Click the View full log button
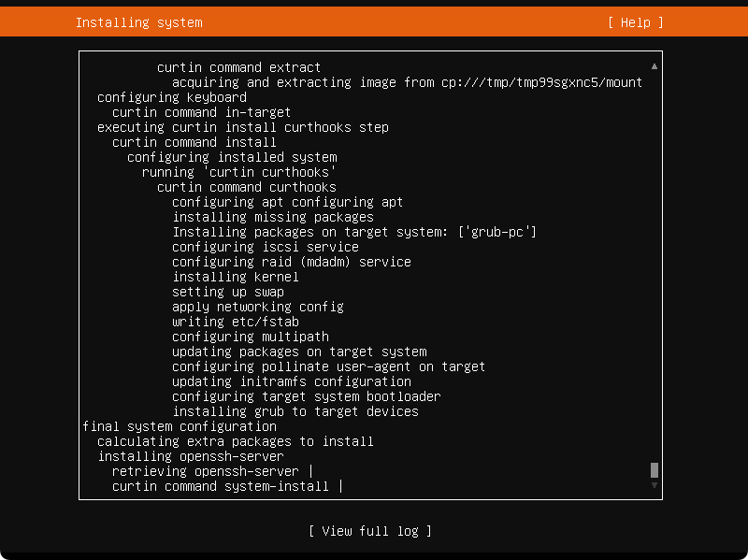Screen dimensions: 748x560 [x=370, y=531]
